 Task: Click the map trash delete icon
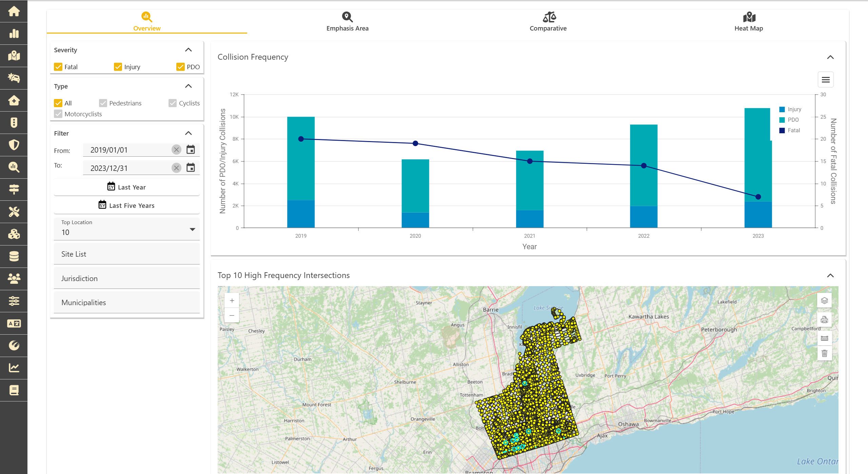824,353
